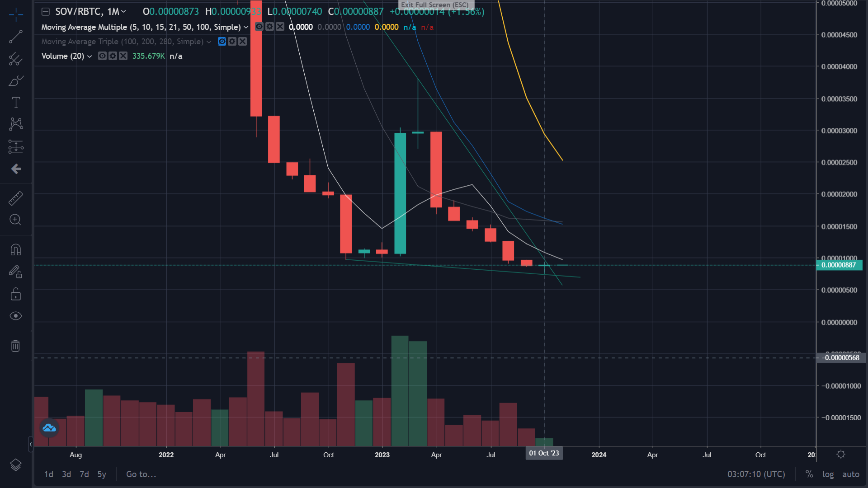Viewport: 868px width, 488px height.
Task: Remove the Moving Average Multiple indicator
Action: (280, 27)
